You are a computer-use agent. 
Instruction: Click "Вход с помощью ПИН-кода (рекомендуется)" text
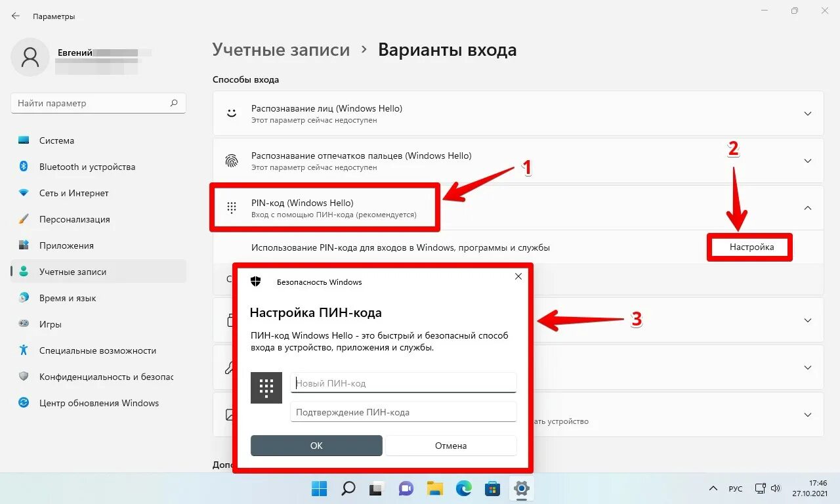334,215
